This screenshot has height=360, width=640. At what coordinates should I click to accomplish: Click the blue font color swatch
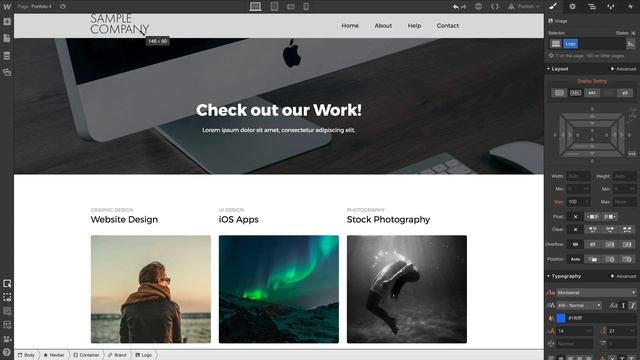pos(561,318)
